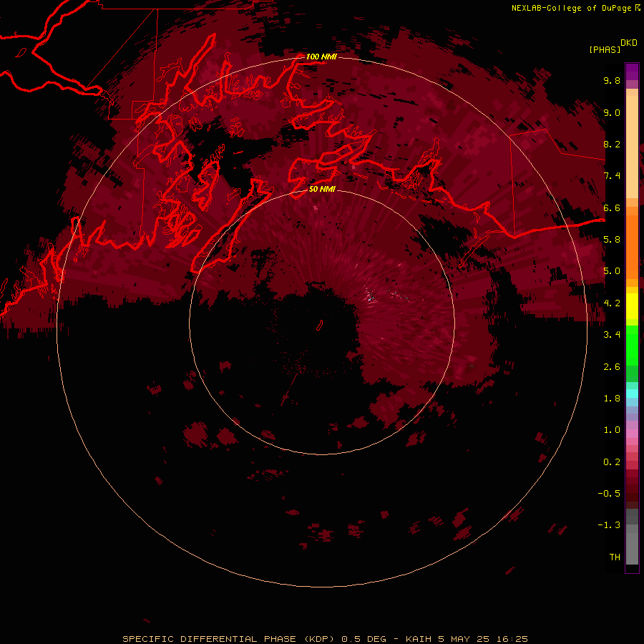Image resolution: width=644 pixels, height=644 pixels.
Task: Click the NEXLAB-College of DuPage credit text
Action: click(x=571, y=8)
